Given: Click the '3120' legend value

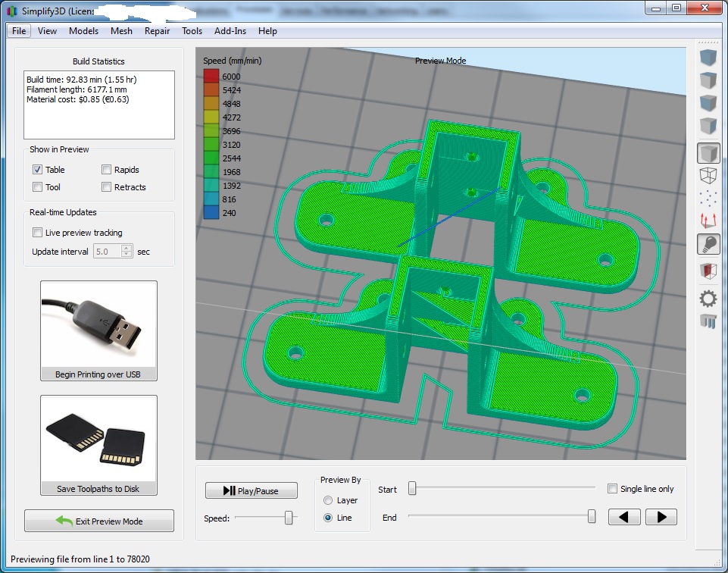Looking at the screenshot, I should point(231,145).
